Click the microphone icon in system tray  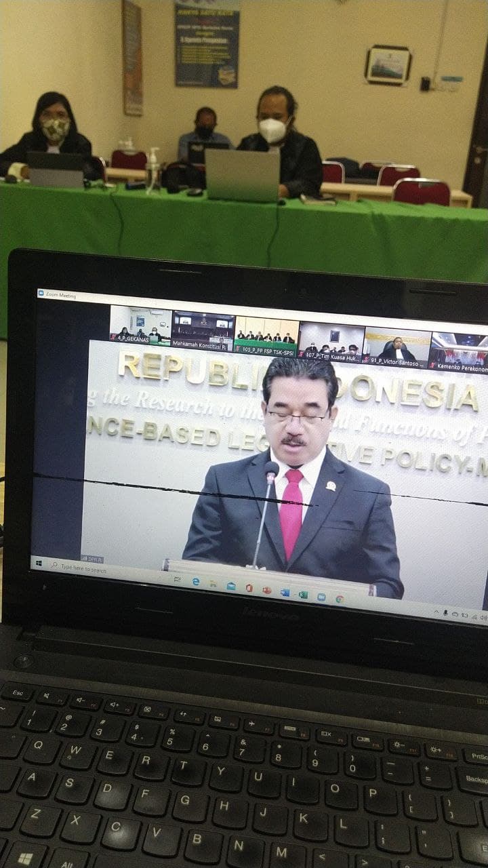[445, 612]
